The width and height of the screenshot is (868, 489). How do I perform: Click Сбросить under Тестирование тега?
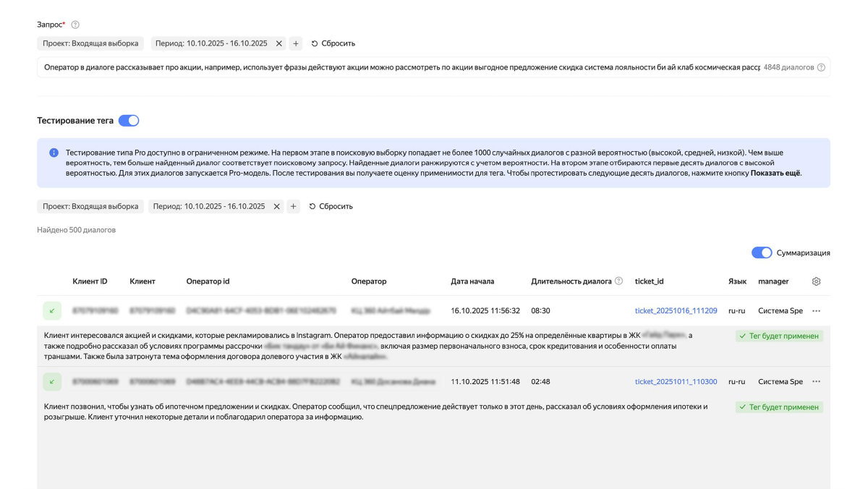(331, 206)
